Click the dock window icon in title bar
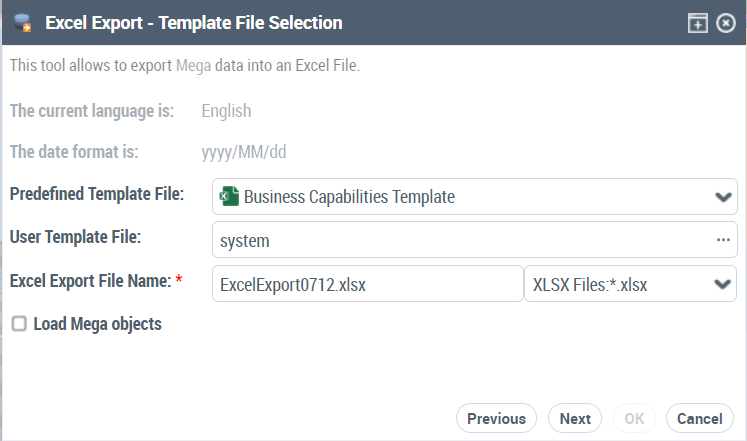This screenshot has width=747, height=441. (x=698, y=23)
